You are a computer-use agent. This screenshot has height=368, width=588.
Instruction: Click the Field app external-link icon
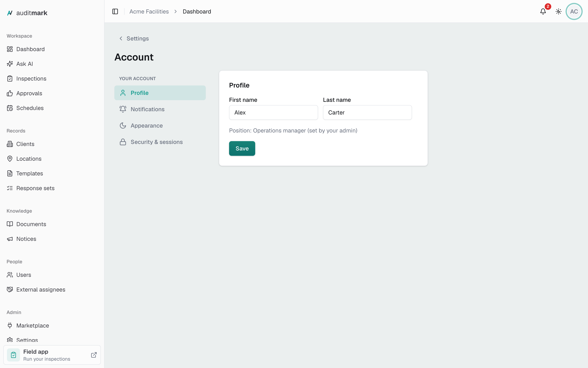click(94, 355)
